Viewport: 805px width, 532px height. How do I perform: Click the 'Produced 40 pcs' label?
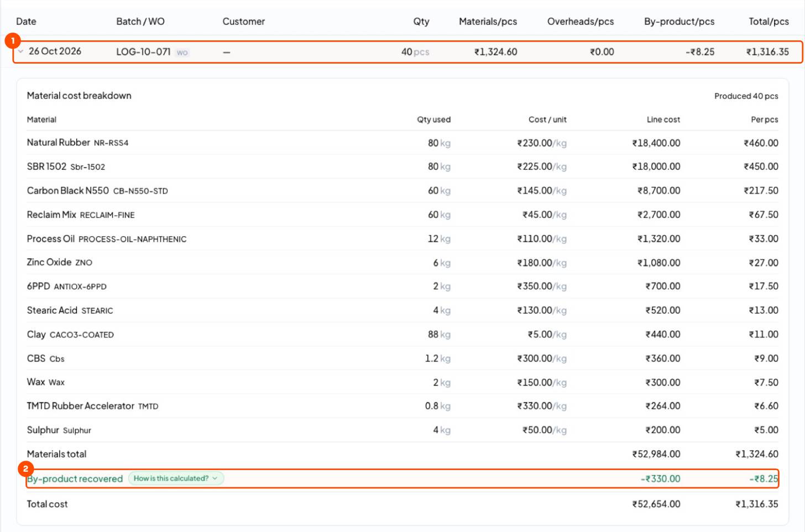[x=746, y=96]
